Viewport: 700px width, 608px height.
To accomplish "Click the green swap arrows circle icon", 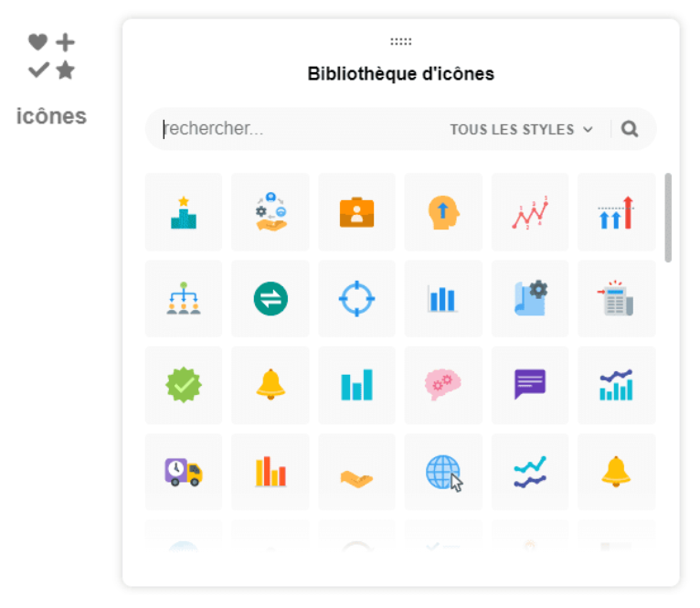I will 270,299.
